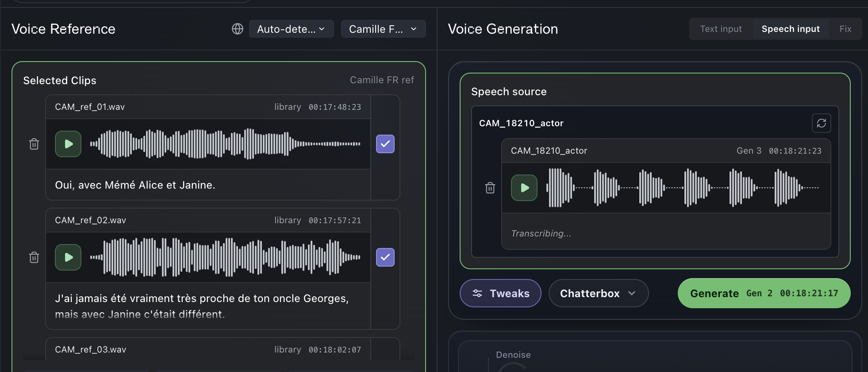Click the timecode 00:17:57:21
The image size is (868, 372).
335,220
